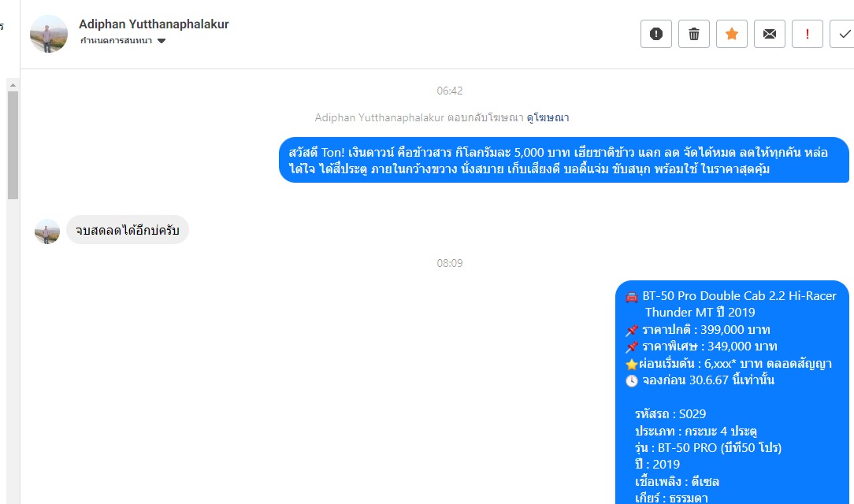Click the ราคาปกติ : 399,000 บาท line
854x504 pixels.
pos(698,330)
